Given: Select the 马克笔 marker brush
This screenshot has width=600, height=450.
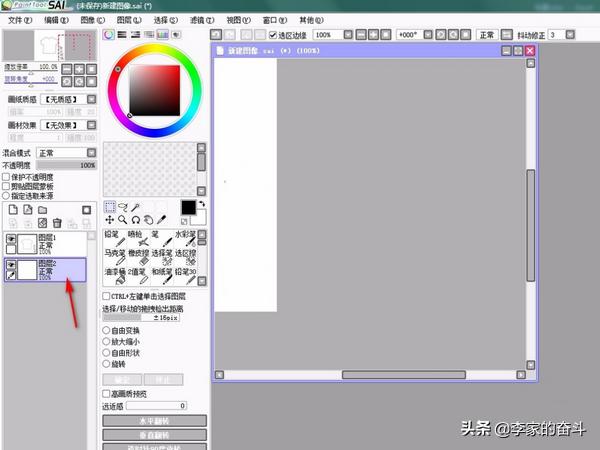Looking at the screenshot, I should [x=115, y=257].
